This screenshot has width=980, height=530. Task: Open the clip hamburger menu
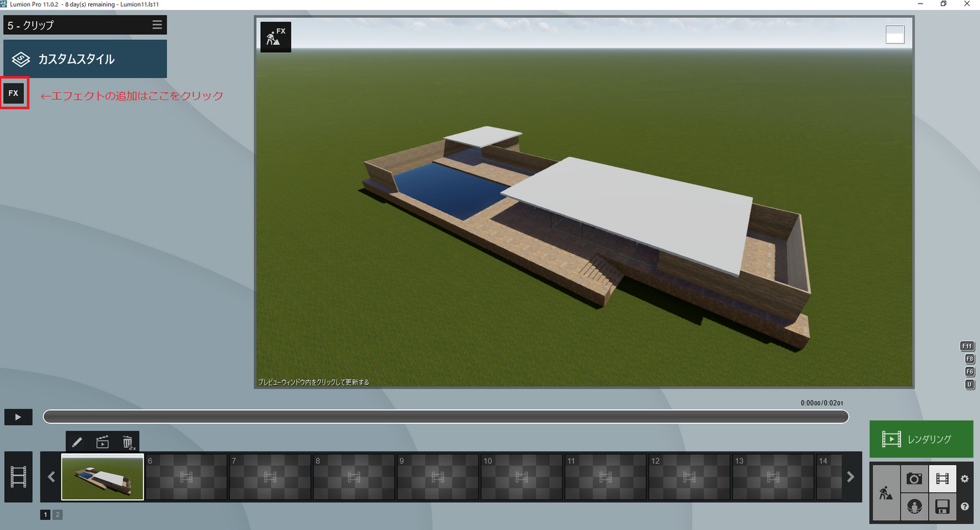[157, 25]
